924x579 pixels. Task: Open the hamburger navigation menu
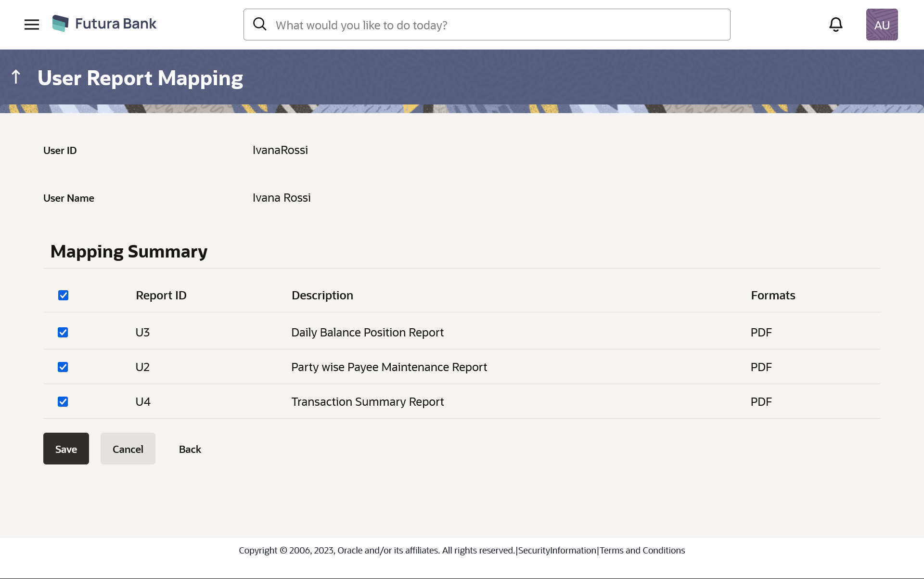[x=32, y=25]
